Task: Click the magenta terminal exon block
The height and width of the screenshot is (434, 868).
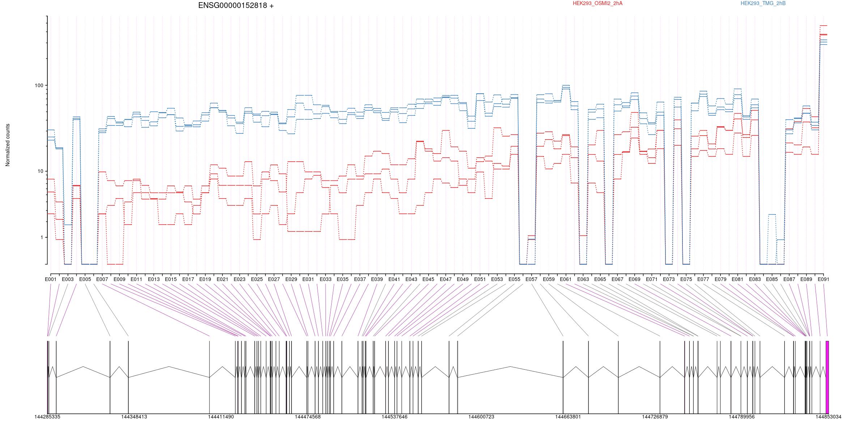Action: coord(827,377)
